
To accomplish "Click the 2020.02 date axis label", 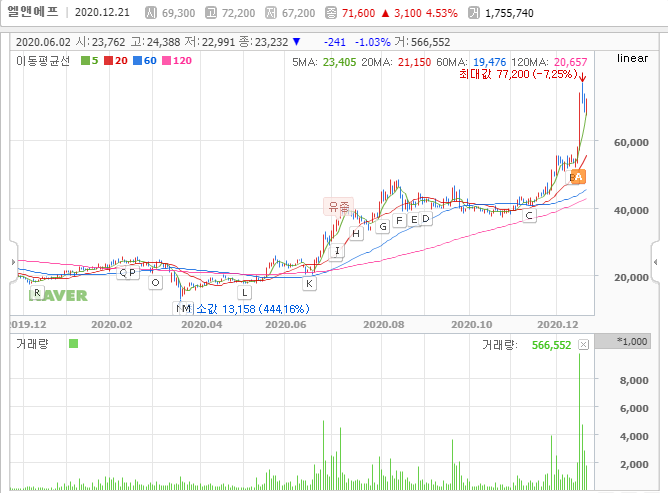I will 112,325.
